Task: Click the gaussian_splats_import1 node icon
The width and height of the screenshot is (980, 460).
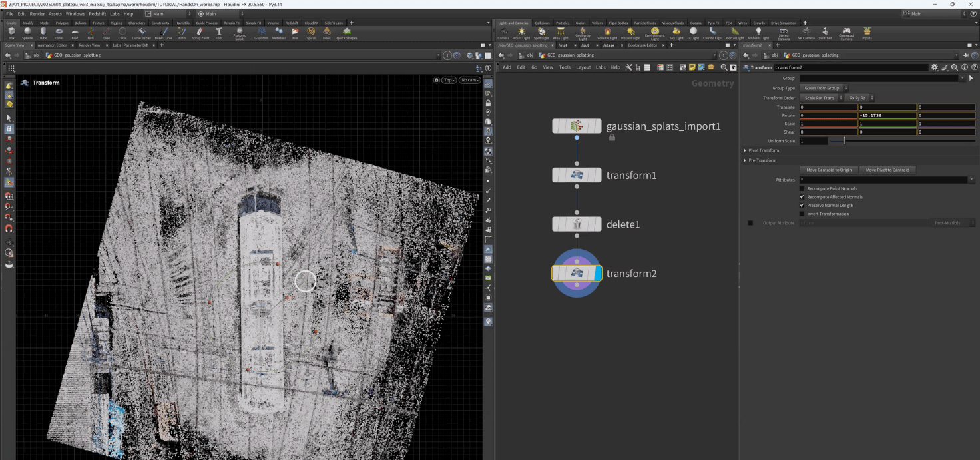Action: pos(577,126)
